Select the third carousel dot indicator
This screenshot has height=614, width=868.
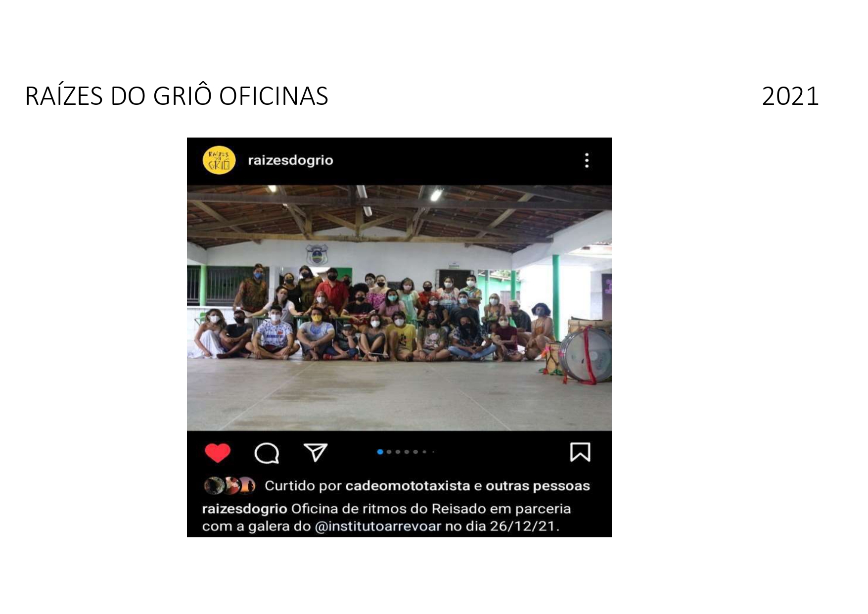point(398,452)
